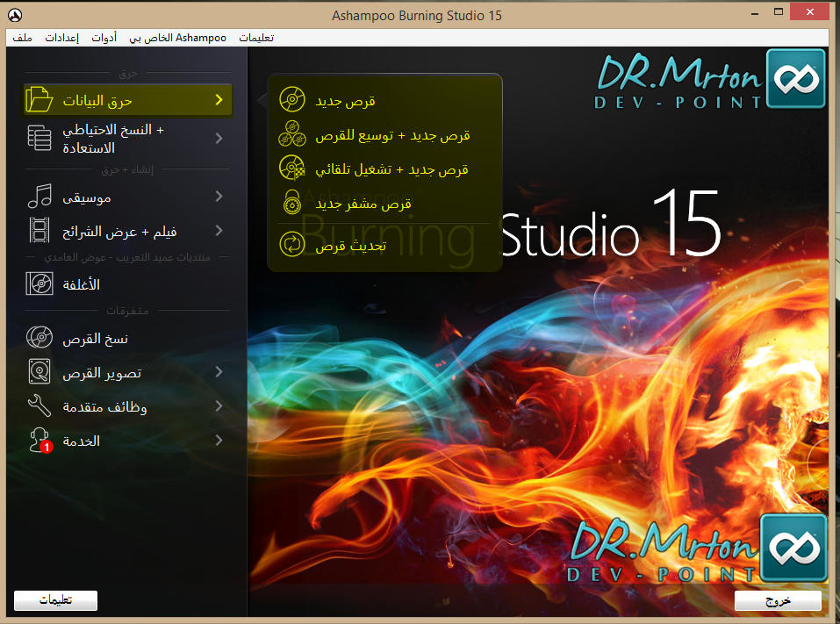
Task: Click the Burn Data folder icon
Action: click(x=39, y=99)
